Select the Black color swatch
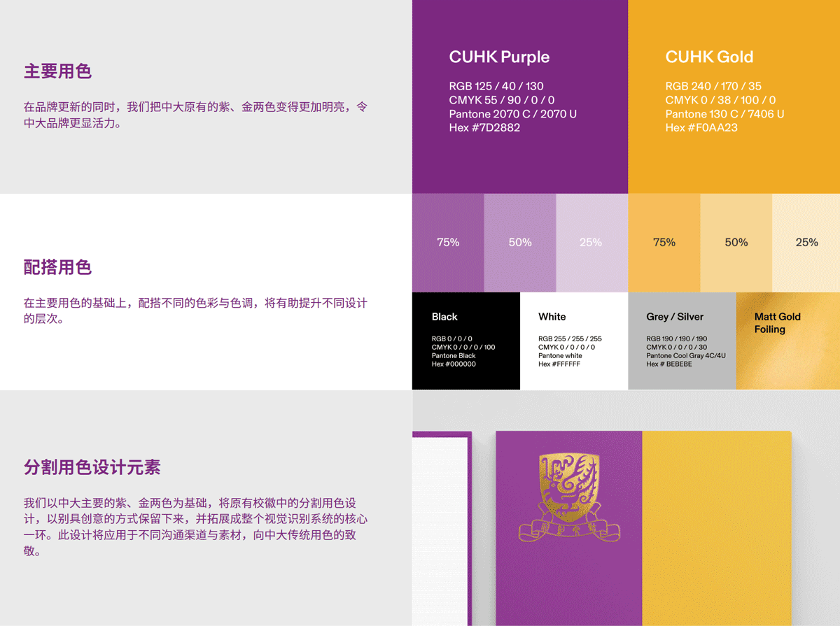This screenshot has width=840, height=626. (x=465, y=341)
